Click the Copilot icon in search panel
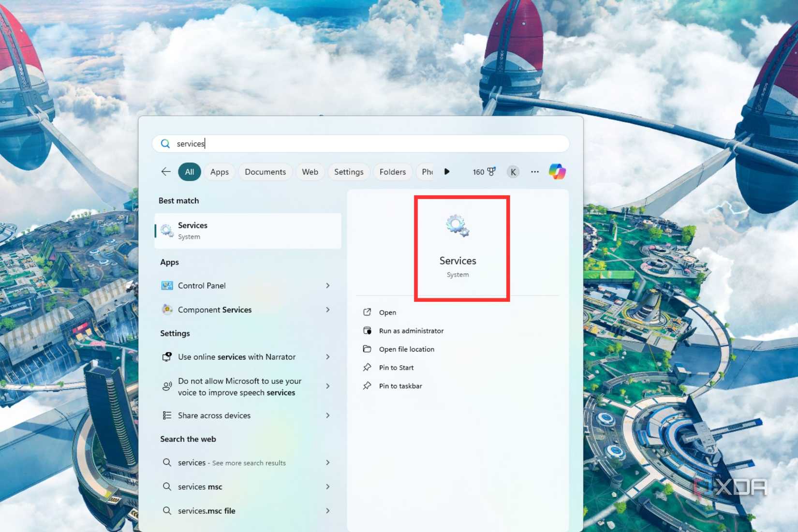The image size is (798, 532). coord(557,172)
